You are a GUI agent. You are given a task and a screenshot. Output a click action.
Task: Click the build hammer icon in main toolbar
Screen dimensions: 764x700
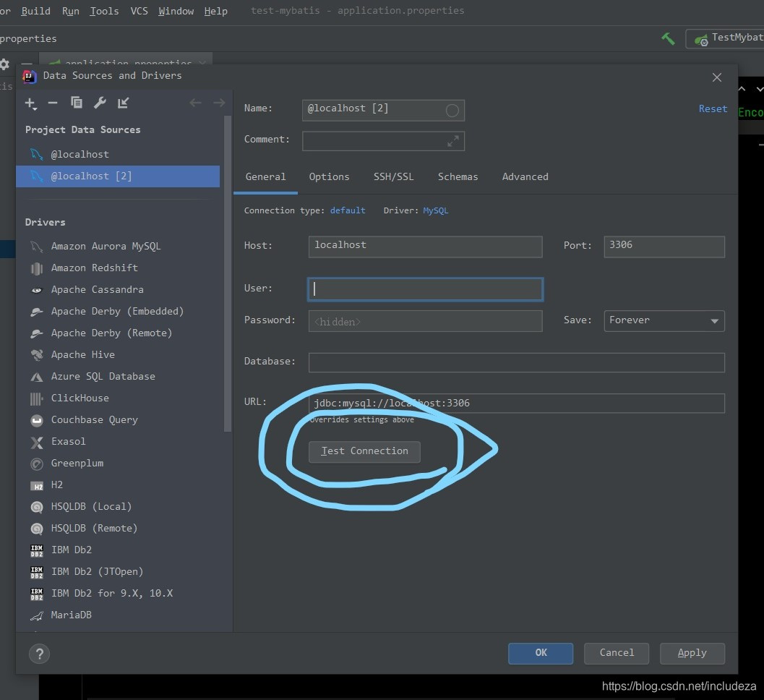pos(668,38)
